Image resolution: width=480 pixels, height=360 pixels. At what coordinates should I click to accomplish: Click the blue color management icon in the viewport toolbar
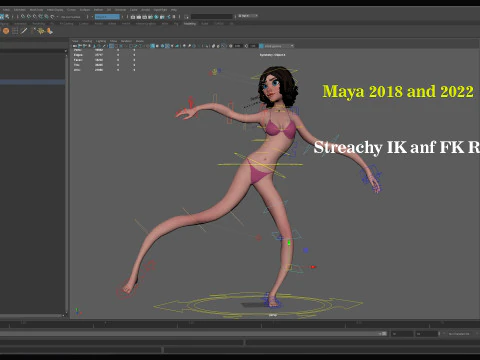click(x=261, y=46)
